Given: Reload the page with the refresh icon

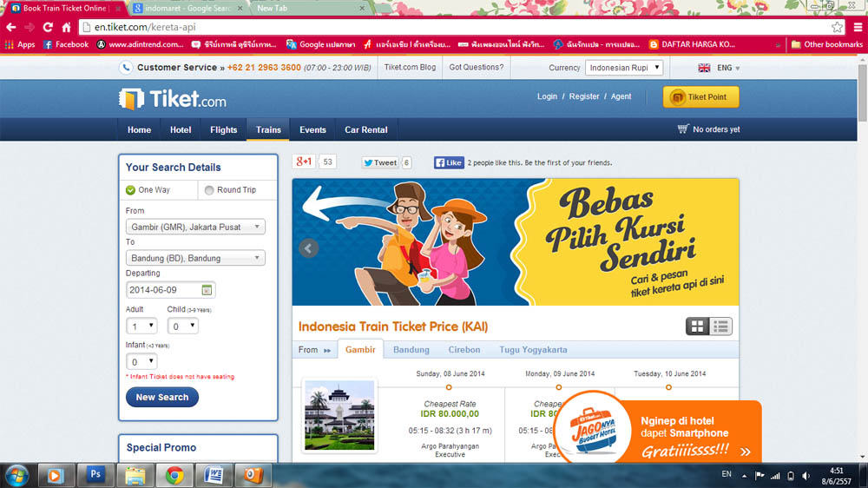Looking at the screenshot, I should point(48,27).
